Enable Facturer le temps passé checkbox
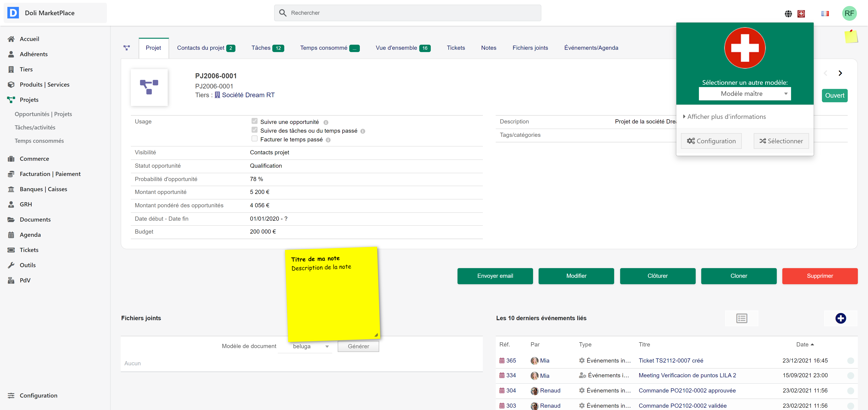Viewport: 868px width, 410px height. pos(254,139)
